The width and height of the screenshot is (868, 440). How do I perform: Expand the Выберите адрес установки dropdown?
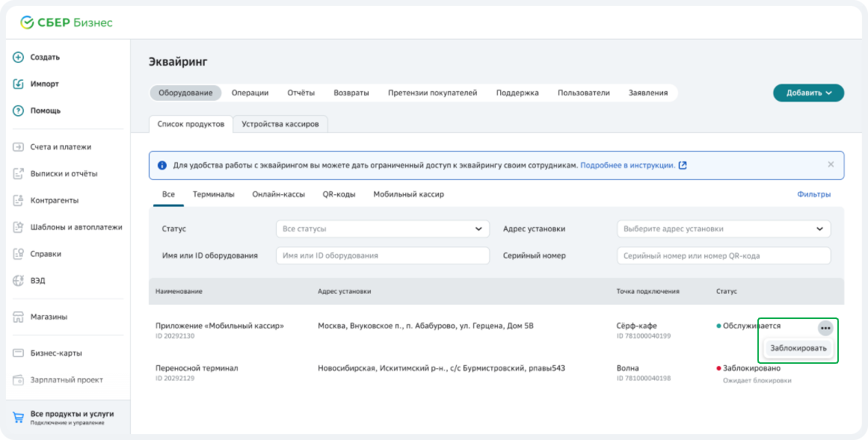tap(723, 228)
